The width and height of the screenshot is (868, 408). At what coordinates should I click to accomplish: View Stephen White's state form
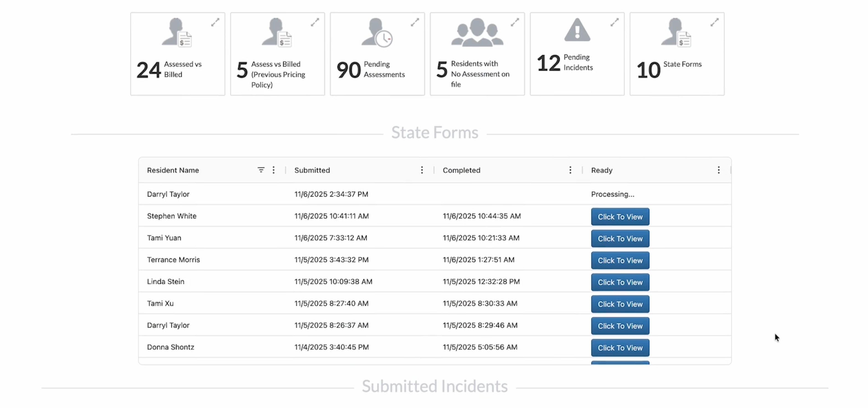[x=620, y=217]
